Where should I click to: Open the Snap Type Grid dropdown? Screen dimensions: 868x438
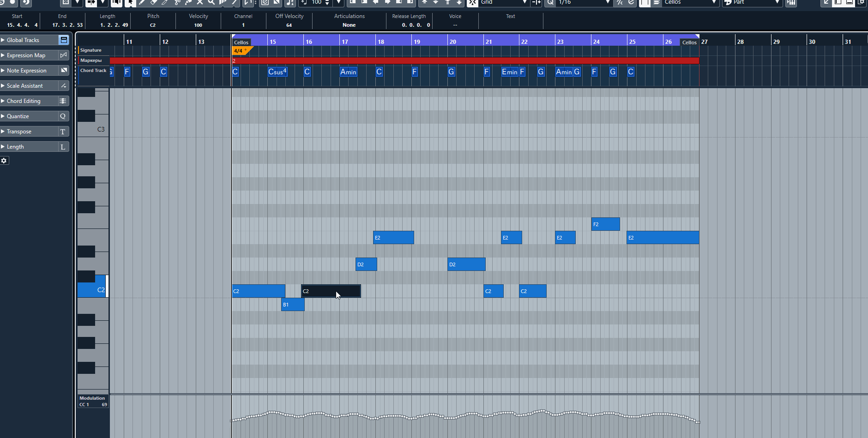(x=504, y=2)
